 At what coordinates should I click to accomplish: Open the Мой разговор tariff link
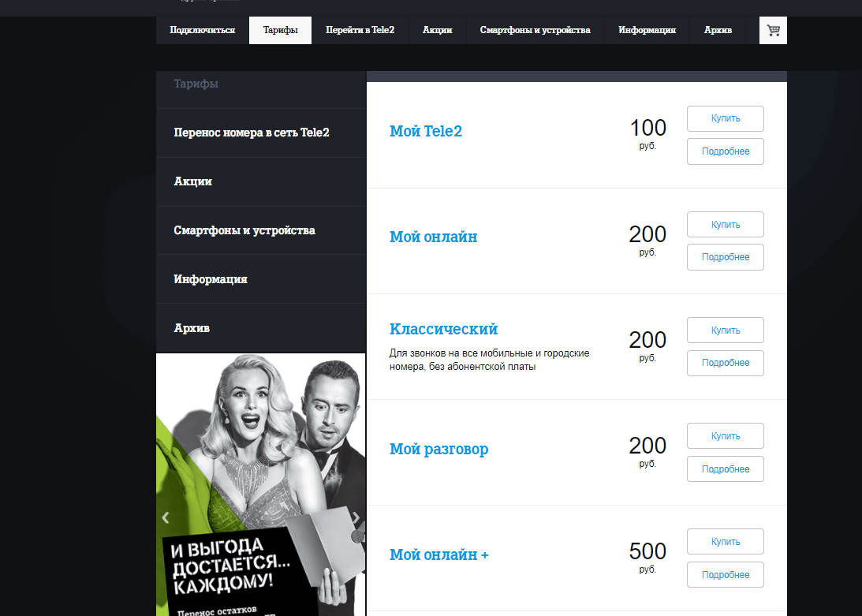pyautogui.click(x=438, y=449)
